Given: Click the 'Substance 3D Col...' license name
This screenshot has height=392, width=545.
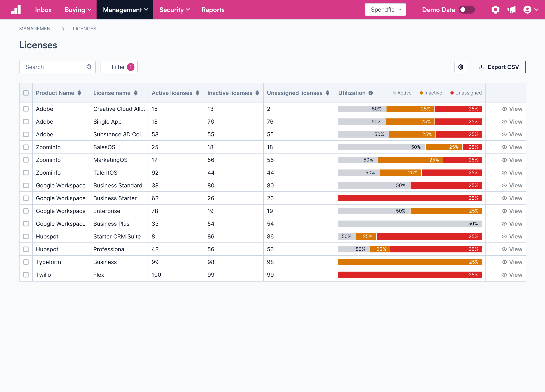Looking at the screenshot, I should click(x=119, y=134).
